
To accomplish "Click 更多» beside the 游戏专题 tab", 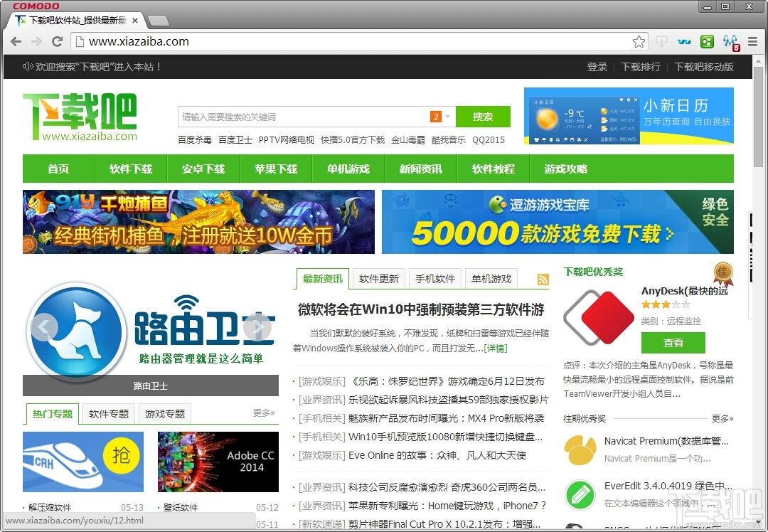I will pos(264,413).
